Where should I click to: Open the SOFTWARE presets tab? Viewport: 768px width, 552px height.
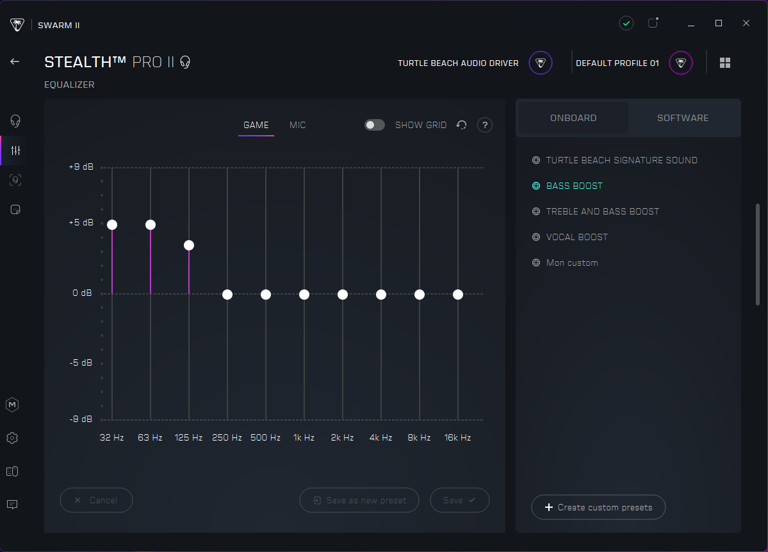pos(683,118)
